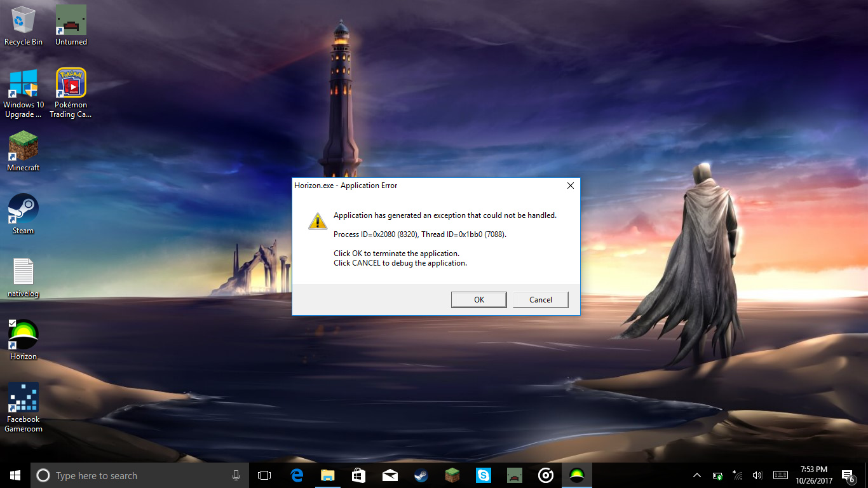The height and width of the screenshot is (488, 868).
Task: Open the Windows Start menu
Action: 15,475
